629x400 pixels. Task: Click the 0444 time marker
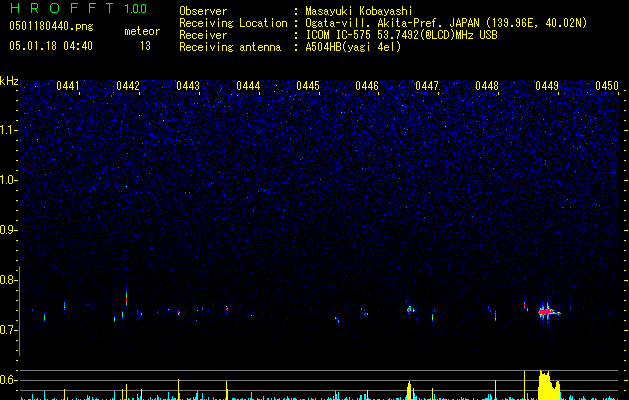(248, 86)
